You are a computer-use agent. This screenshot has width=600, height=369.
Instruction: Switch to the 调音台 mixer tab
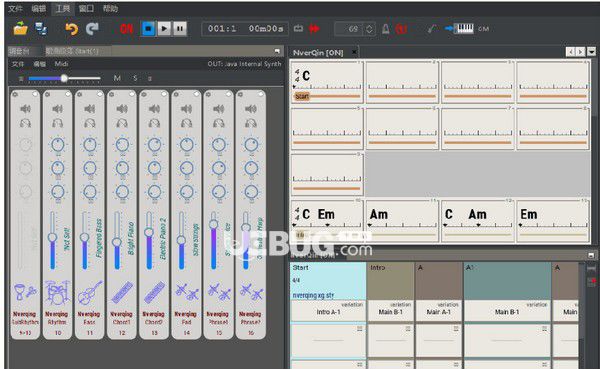(19, 51)
